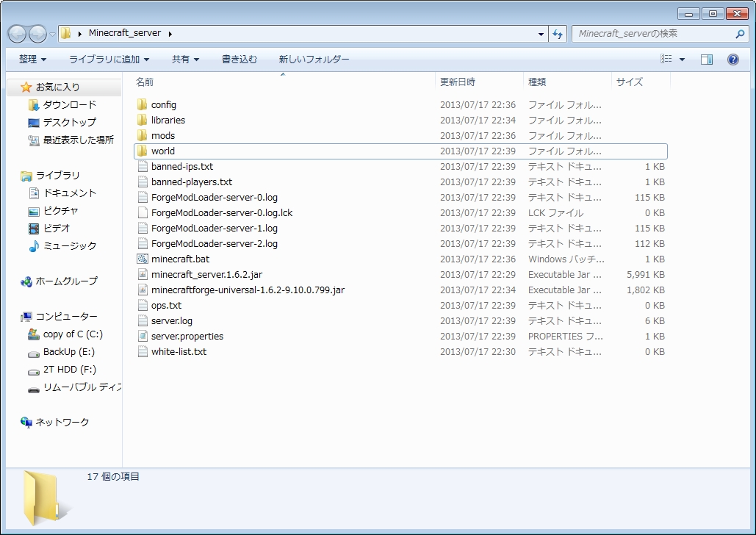Select white-list.txt file icon
Screen dimensions: 756x535
tap(143, 352)
